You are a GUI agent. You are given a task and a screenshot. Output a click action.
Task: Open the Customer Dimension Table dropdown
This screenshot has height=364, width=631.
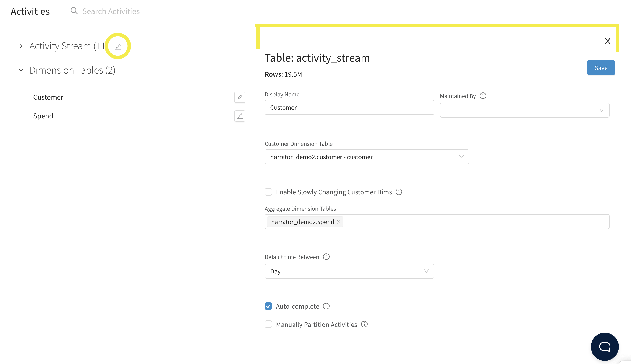coord(367,157)
